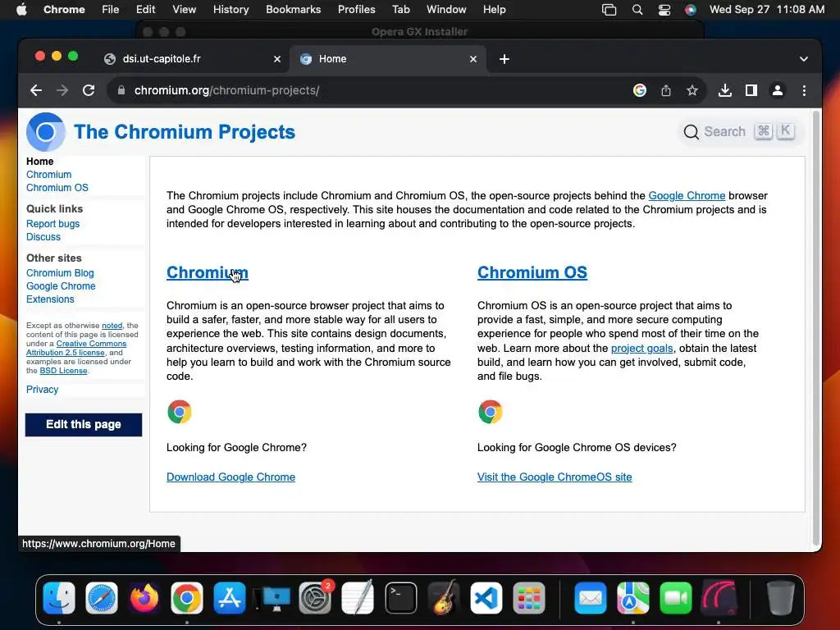Screen dimensions: 840x630
Task: Launch Firefox from the dock
Action: click(x=144, y=598)
